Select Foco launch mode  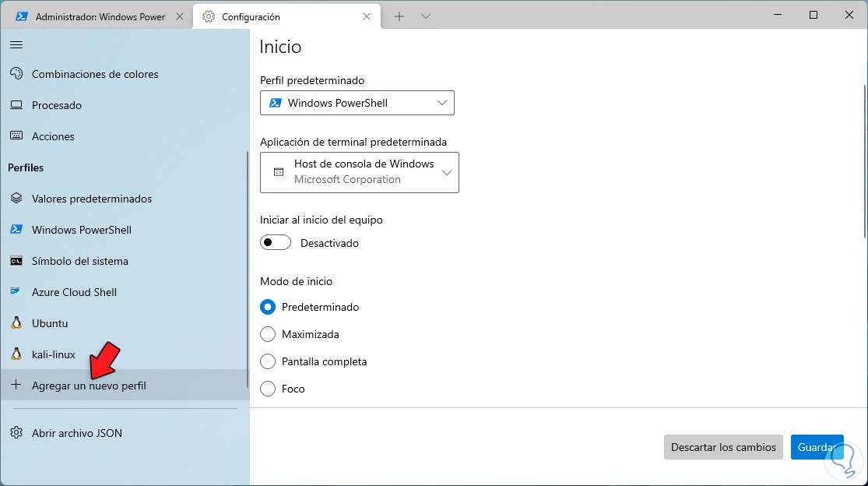267,389
